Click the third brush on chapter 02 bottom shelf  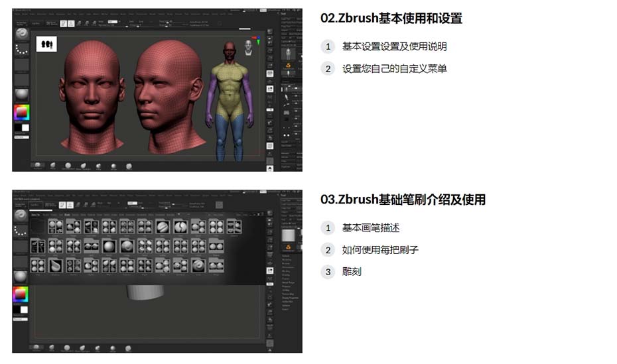click(68, 166)
